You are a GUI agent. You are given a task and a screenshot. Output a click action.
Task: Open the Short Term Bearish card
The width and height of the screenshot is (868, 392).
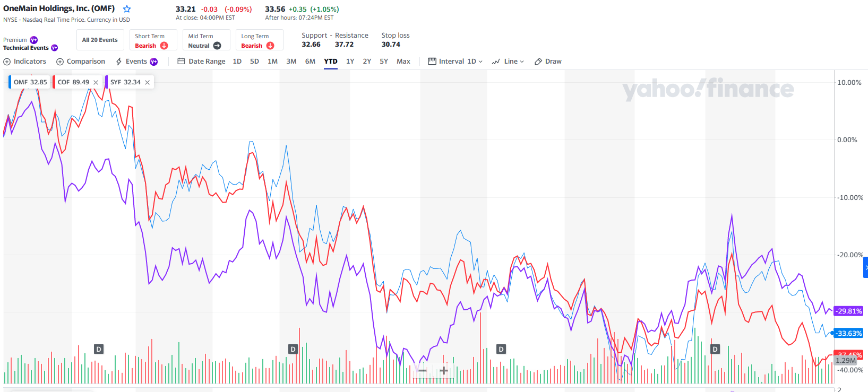(x=153, y=40)
